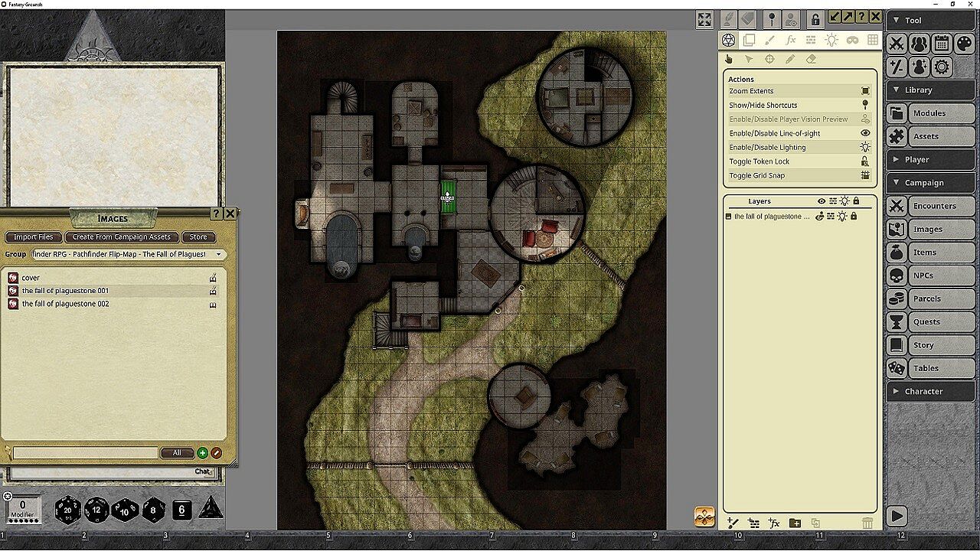
Task: Open the Group dropdown in Images window
Action: pos(127,254)
